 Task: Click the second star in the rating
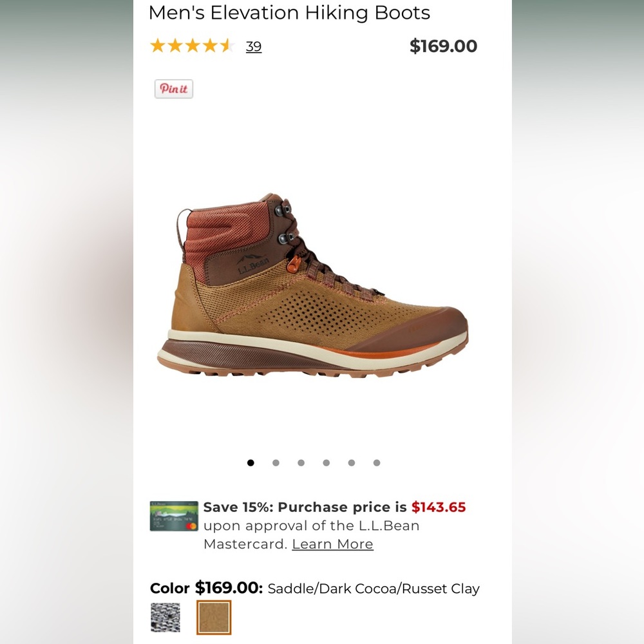coord(175,46)
